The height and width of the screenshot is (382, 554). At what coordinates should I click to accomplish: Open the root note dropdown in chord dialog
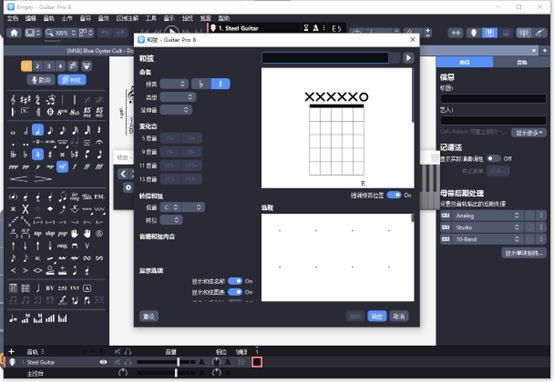pyautogui.click(x=174, y=84)
